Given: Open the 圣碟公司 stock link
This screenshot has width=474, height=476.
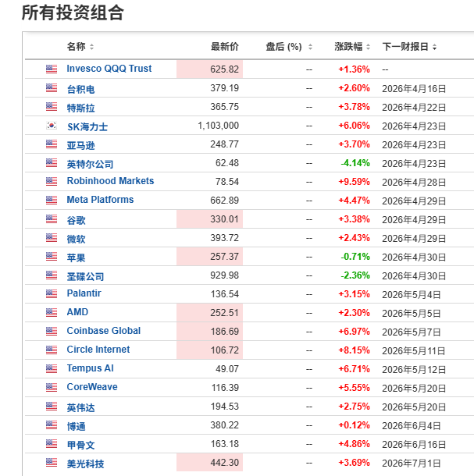Looking at the screenshot, I should (85, 276).
